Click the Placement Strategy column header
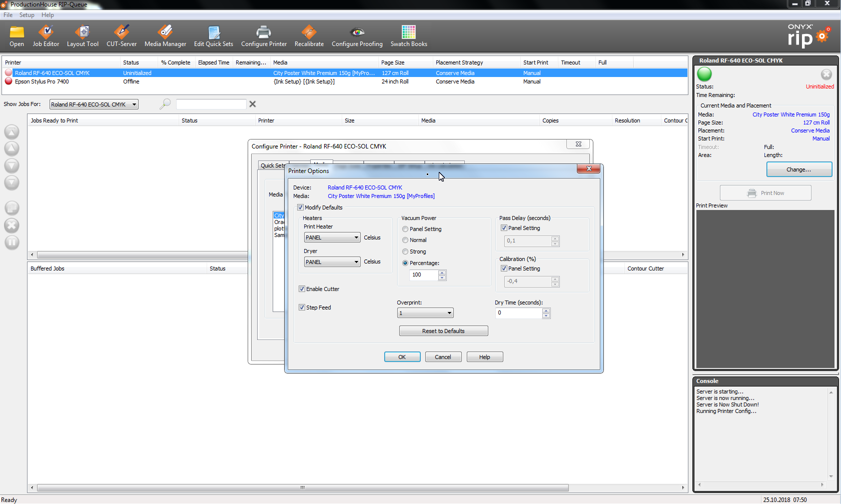 point(476,62)
